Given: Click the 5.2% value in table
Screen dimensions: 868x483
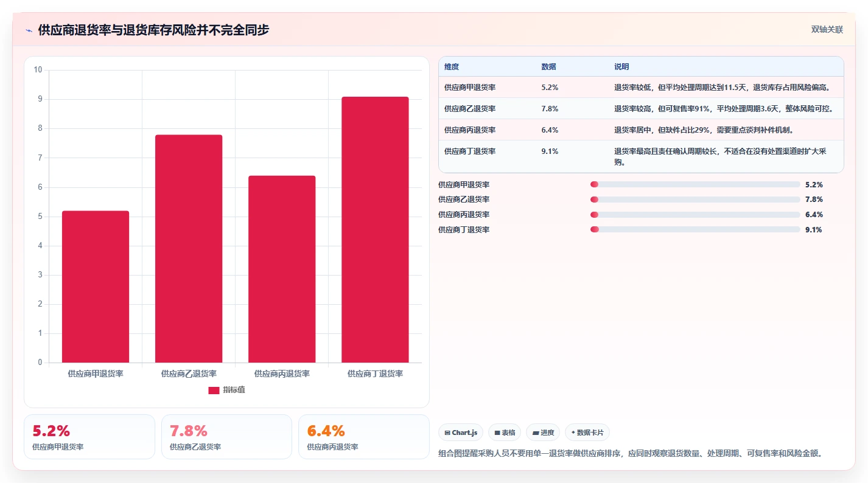Looking at the screenshot, I should [x=550, y=88].
